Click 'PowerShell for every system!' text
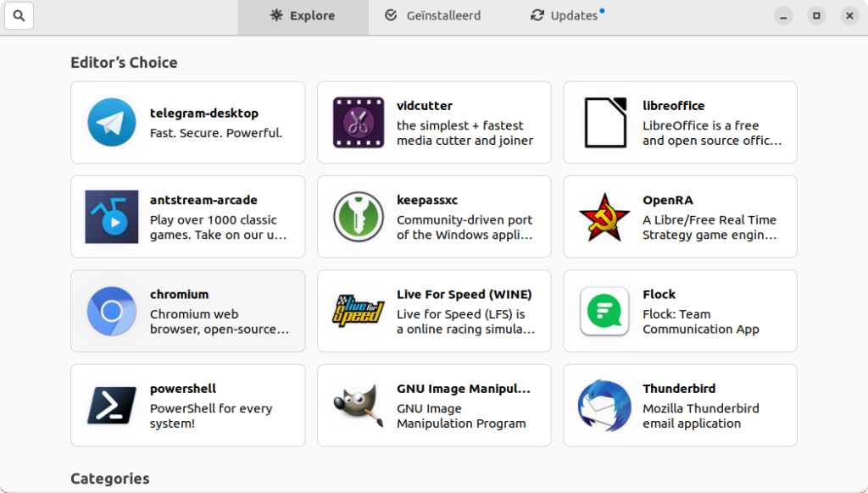 pyautogui.click(x=211, y=416)
